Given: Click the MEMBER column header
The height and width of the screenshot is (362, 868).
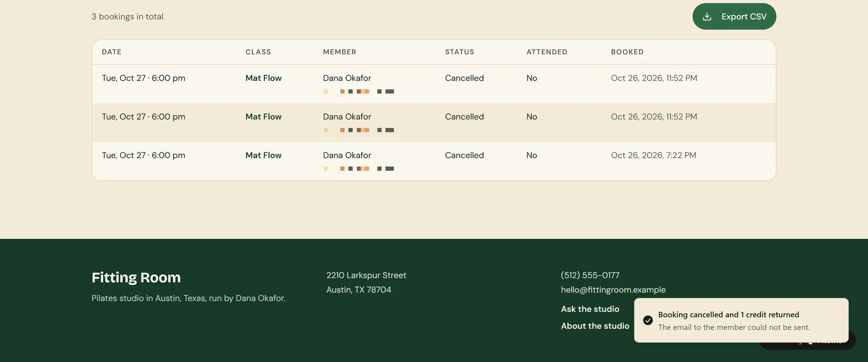Looking at the screenshot, I should click(x=340, y=52).
